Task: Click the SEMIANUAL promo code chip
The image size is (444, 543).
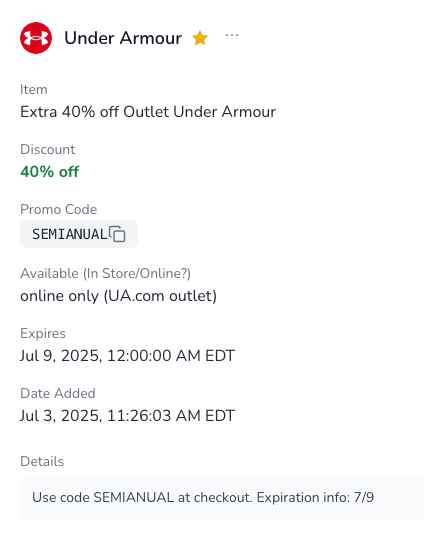Action: (x=79, y=234)
